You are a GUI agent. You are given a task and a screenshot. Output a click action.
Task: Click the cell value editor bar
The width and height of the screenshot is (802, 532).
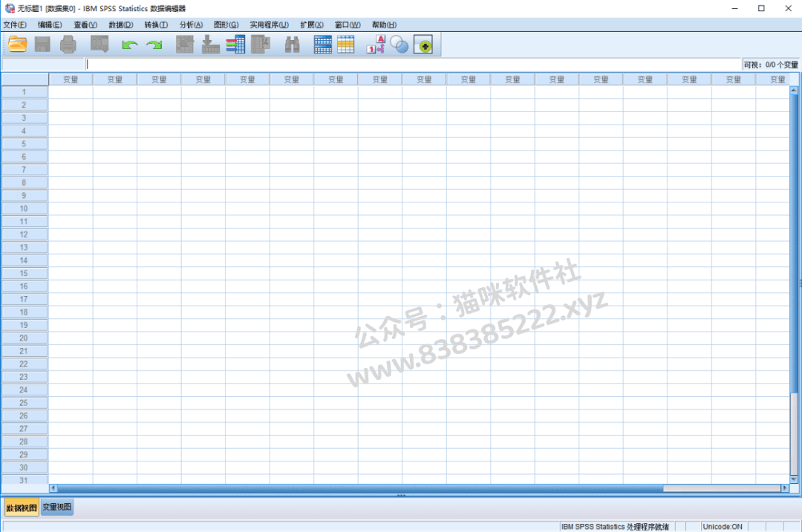coord(414,65)
